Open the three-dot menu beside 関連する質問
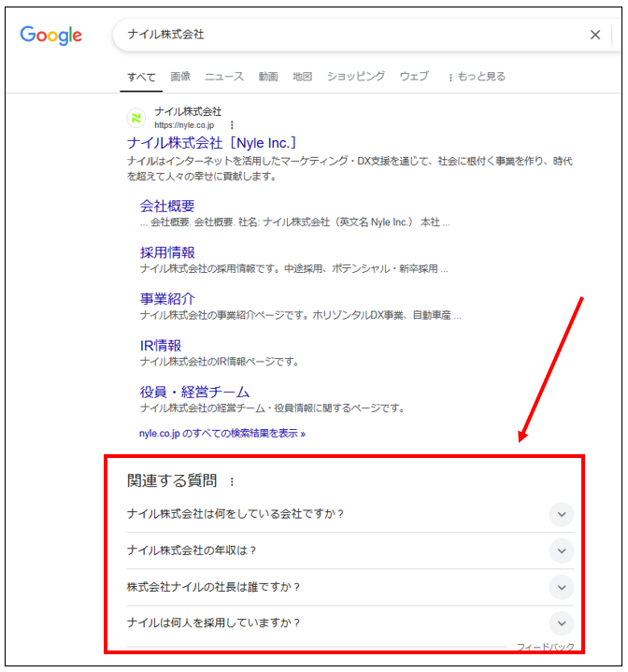 (232, 481)
